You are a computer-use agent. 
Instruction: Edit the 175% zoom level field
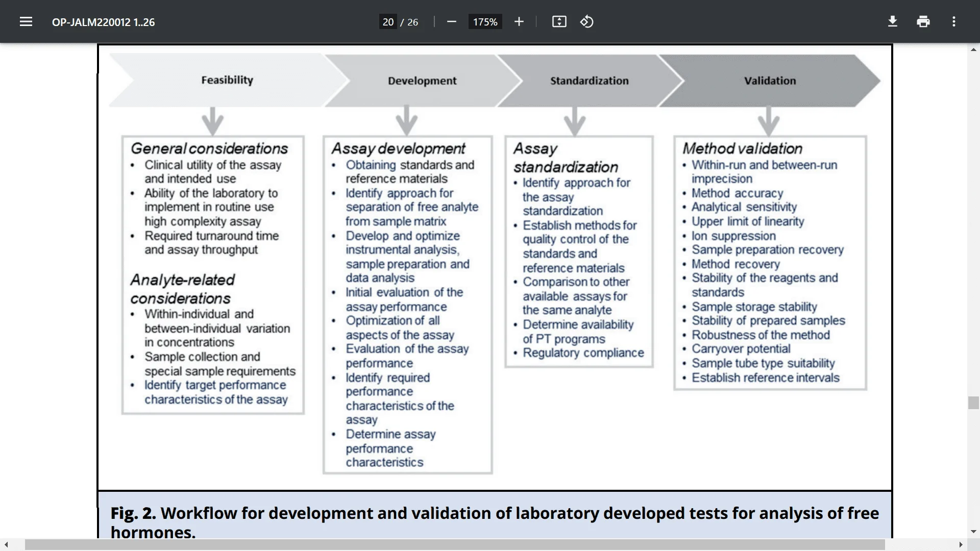tap(485, 22)
